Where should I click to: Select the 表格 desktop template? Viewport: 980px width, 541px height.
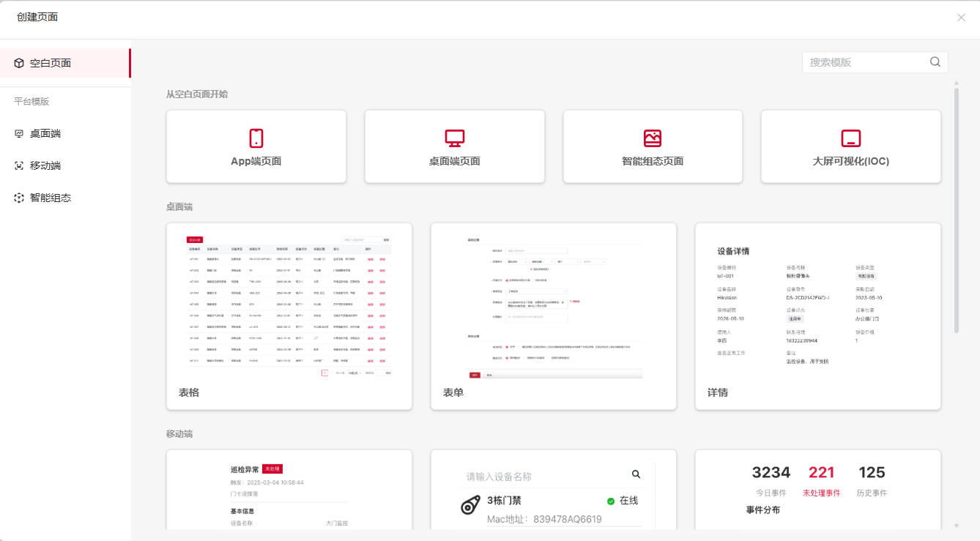pos(289,315)
